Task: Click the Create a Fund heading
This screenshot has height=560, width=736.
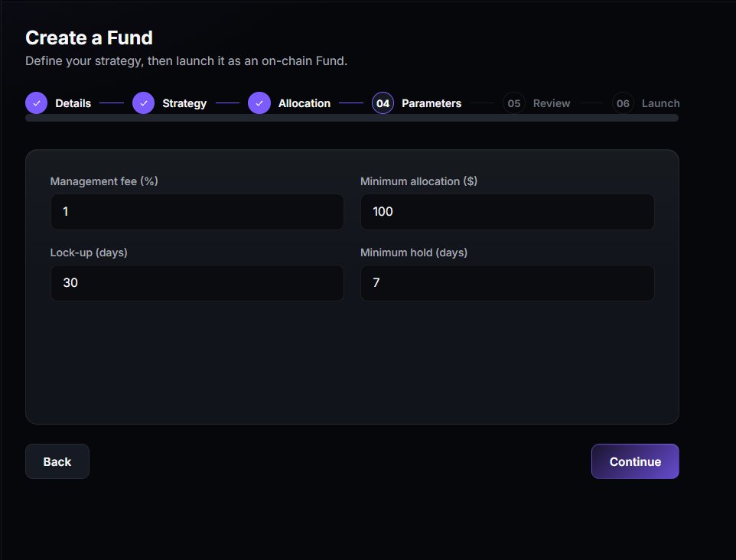Action: (90, 37)
